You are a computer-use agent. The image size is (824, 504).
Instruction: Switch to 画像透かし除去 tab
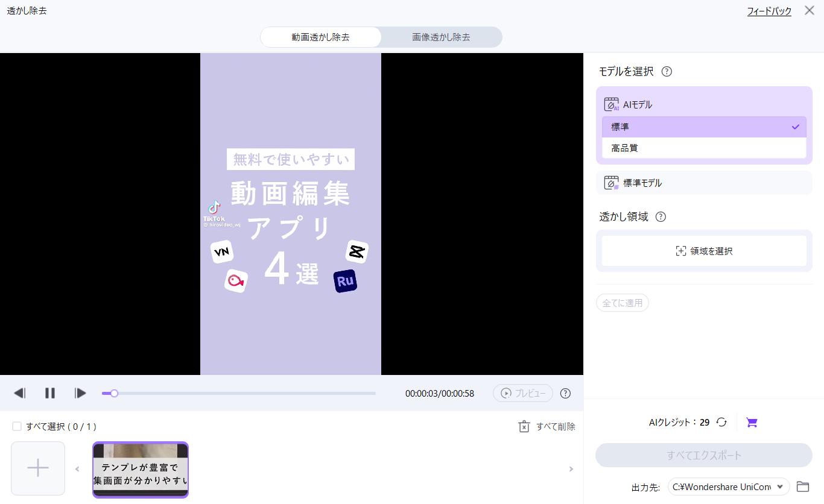(x=441, y=37)
